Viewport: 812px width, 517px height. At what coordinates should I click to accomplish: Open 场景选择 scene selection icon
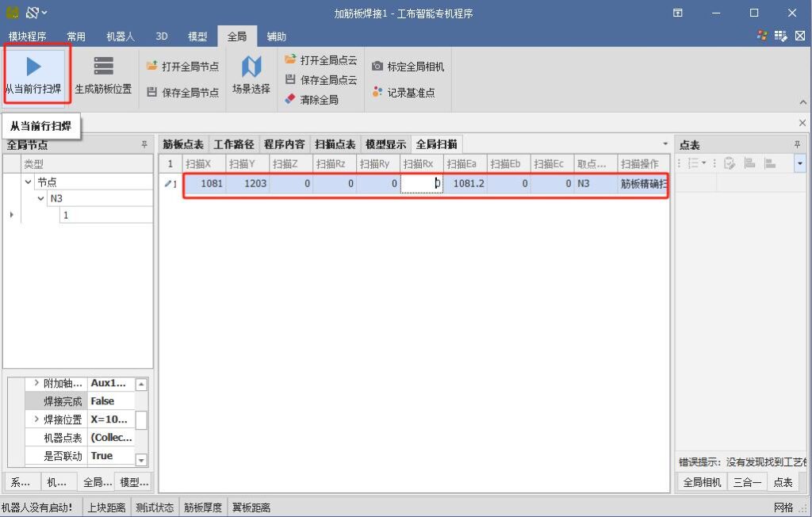(x=251, y=67)
